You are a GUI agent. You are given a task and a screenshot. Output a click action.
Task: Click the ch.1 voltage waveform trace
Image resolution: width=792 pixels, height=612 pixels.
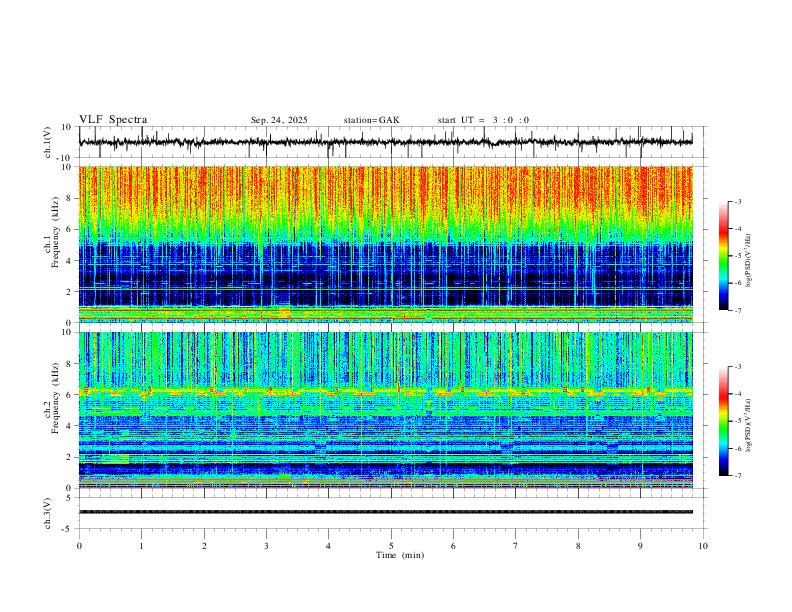(x=385, y=142)
